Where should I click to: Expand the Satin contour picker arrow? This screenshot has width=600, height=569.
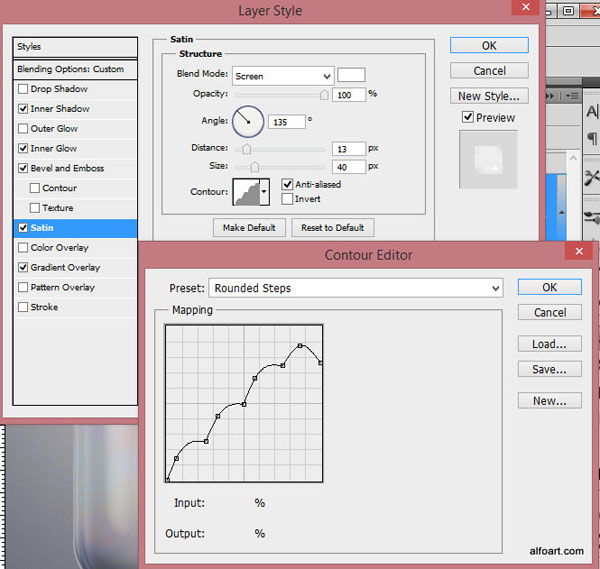pyautogui.click(x=264, y=192)
